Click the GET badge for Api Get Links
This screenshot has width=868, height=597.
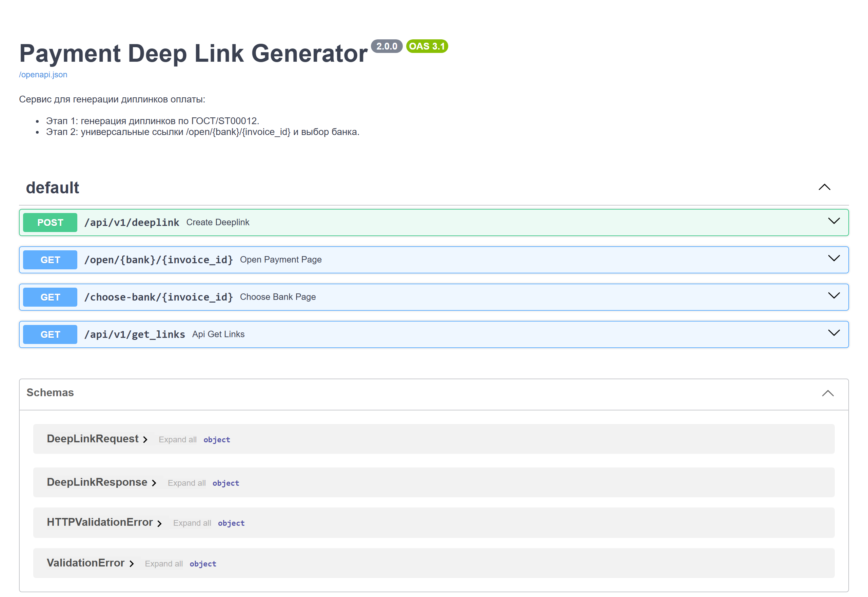50,334
